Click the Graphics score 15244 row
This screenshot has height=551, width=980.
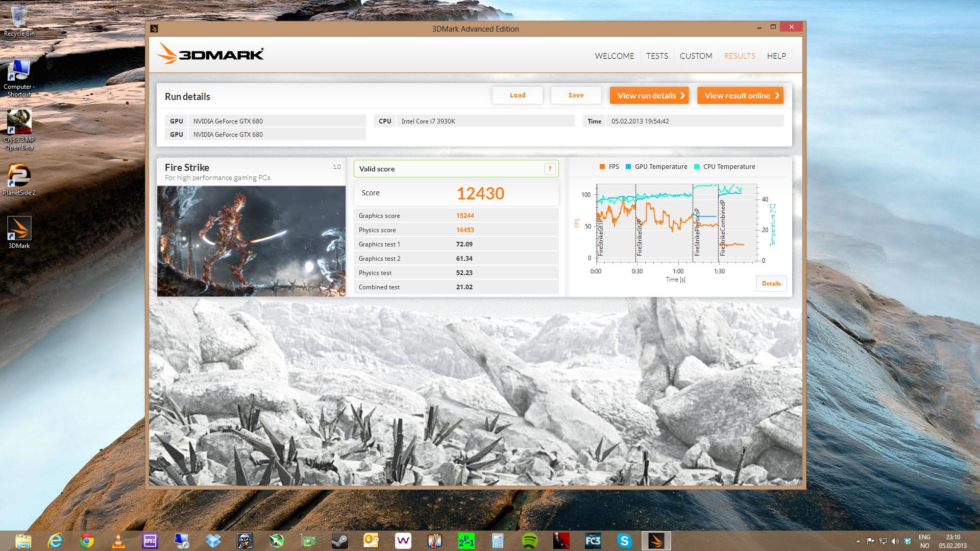tap(456, 216)
